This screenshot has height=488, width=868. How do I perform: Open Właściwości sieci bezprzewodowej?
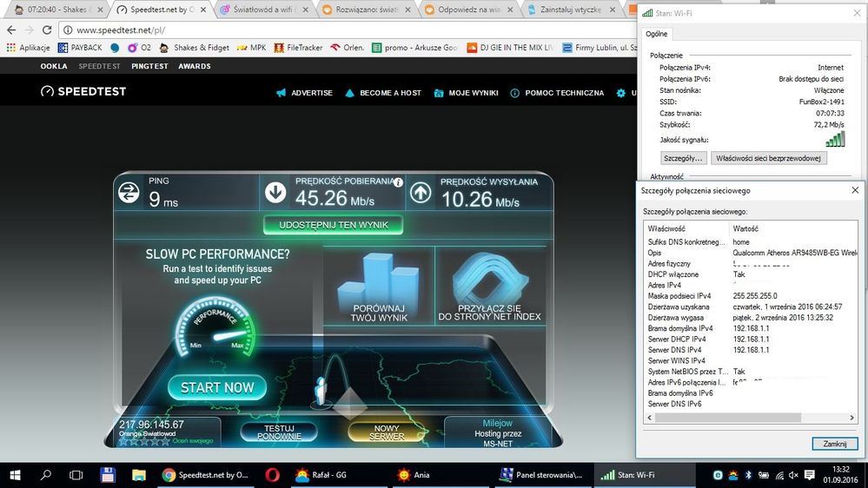coord(768,158)
